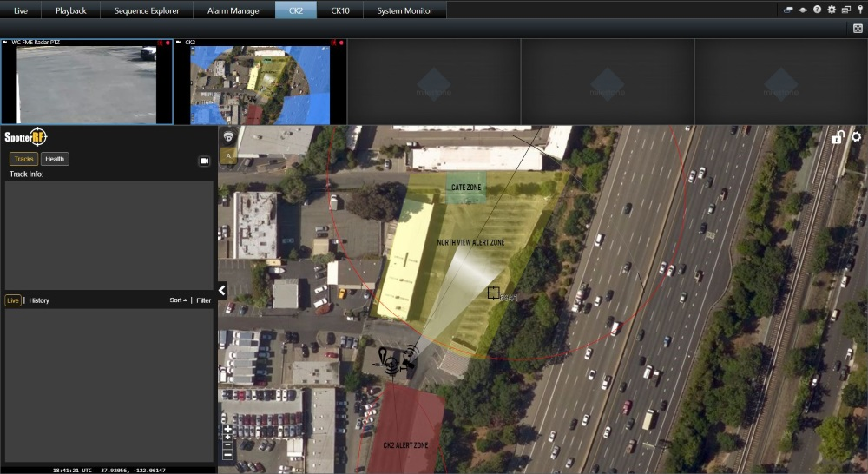
Task: Click the dome camera icon on map
Action: [x=228, y=137]
